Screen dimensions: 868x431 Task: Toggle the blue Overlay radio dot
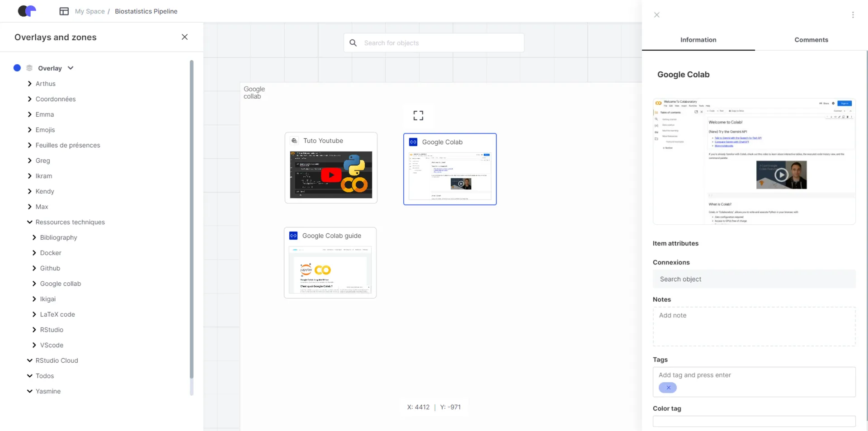(17, 68)
